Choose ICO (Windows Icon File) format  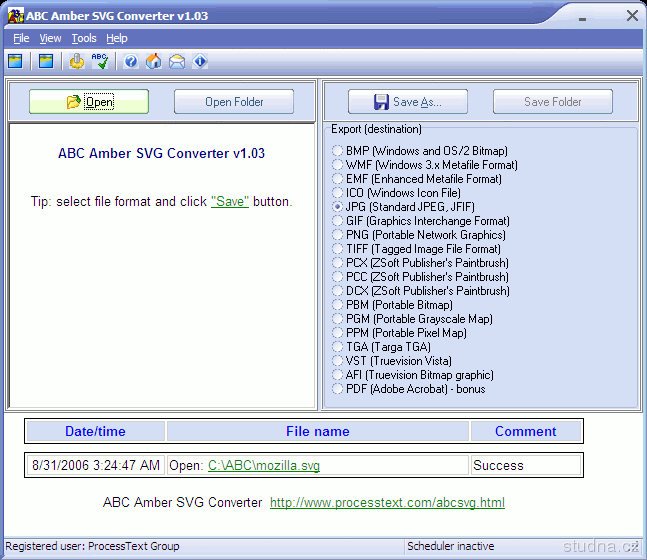pyautogui.click(x=397, y=193)
